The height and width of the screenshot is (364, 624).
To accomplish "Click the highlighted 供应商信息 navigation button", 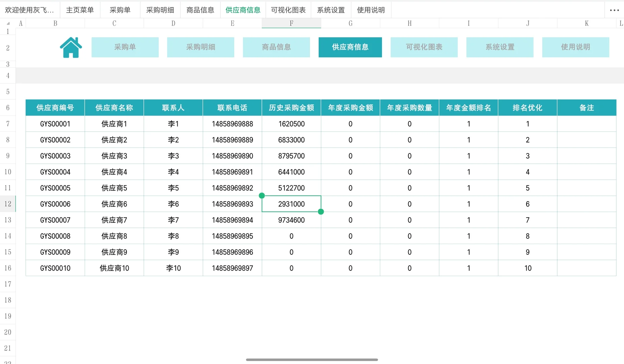I will pos(350,47).
